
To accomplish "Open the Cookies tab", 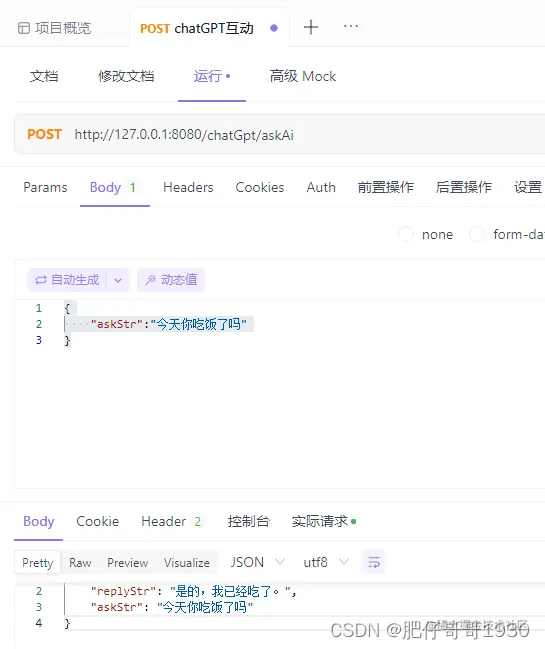I will tap(260, 187).
